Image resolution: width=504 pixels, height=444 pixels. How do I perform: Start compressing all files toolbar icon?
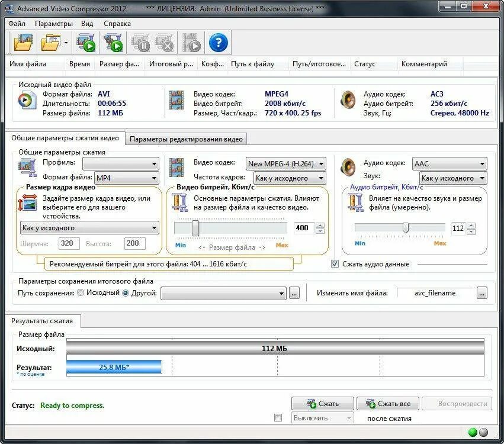pos(113,43)
